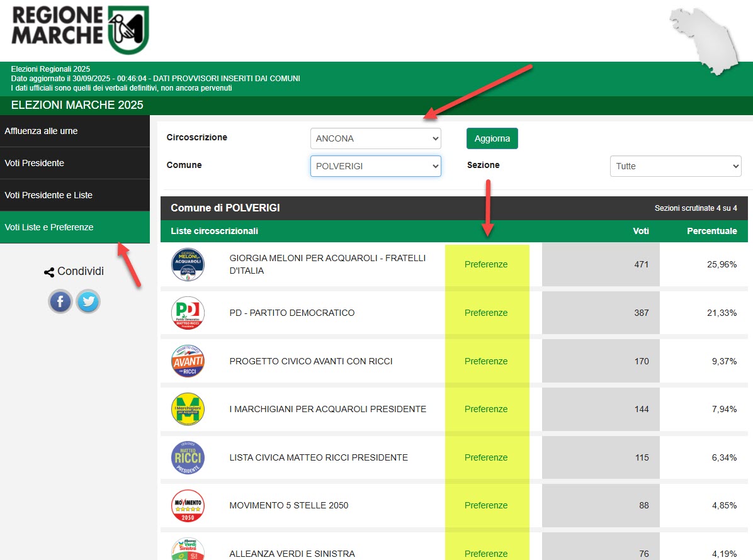The width and height of the screenshot is (753, 560).
Task: Click the Voti column header
Action: pyautogui.click(x=641, y=231)
